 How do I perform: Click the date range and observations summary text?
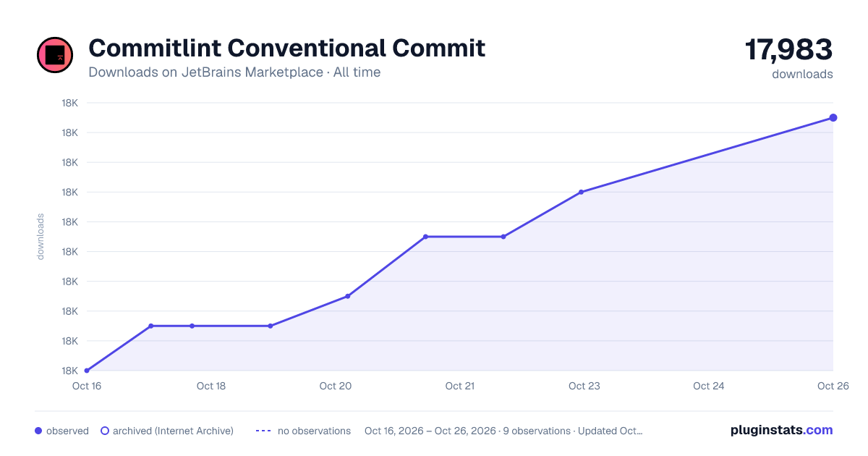tap(503, 431)
